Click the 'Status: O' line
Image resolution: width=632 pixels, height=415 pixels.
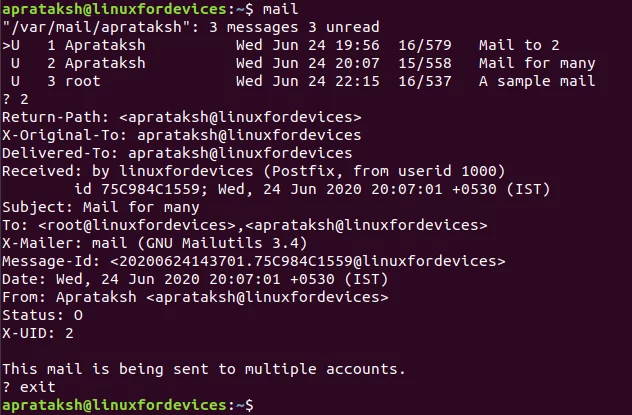coord(42,315)
